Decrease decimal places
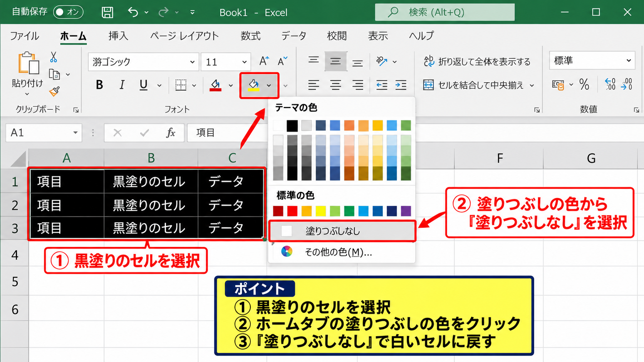The height and width of the screenshot is (362, 644). (627, 84)
